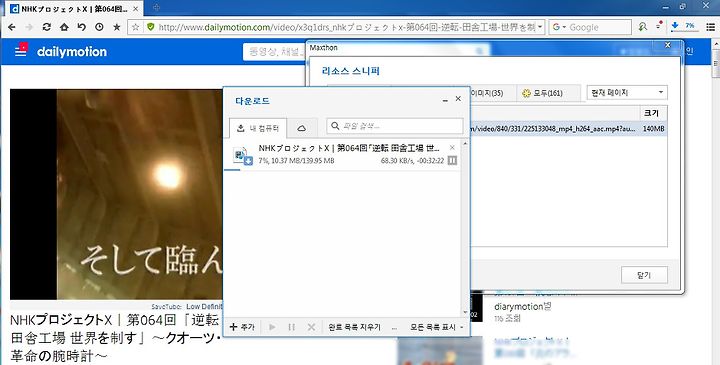This screenshot has width=720, height=365.
Task: Click 추가 to add a download
Action: click(x=242, y=327)
